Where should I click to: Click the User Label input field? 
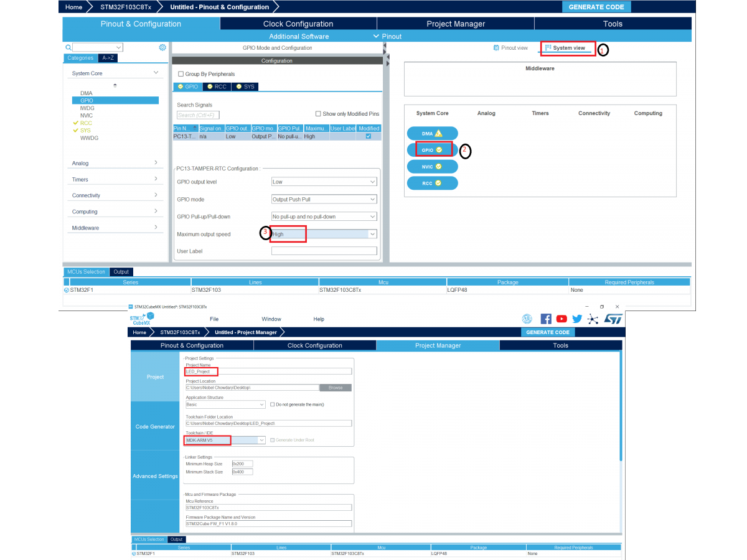coord(324,251)
